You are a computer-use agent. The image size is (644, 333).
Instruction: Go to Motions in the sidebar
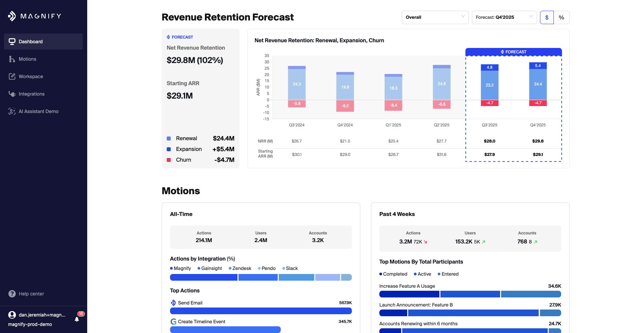28,59
